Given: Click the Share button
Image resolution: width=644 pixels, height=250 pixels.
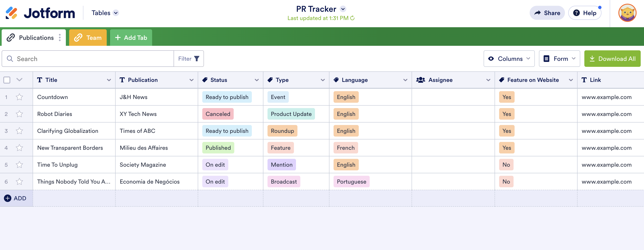Looking at the screenshot, I should click(547, 13).
